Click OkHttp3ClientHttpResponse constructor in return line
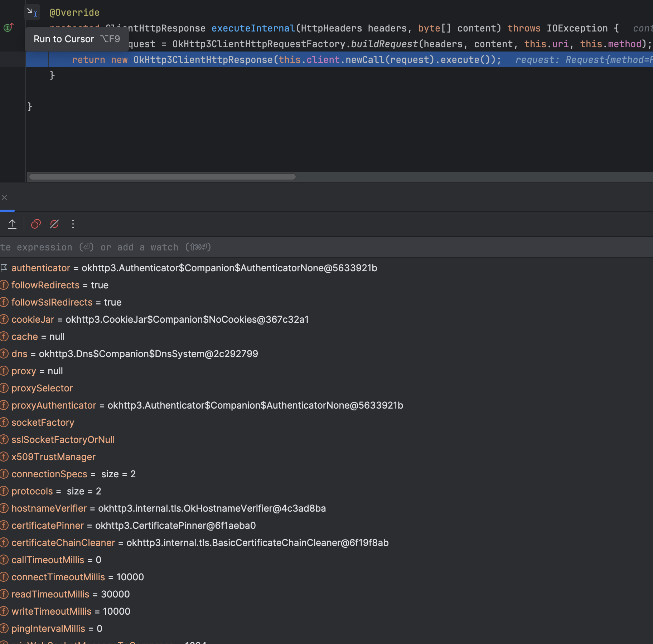Screen dimensions: 653x644 (203, 60)
